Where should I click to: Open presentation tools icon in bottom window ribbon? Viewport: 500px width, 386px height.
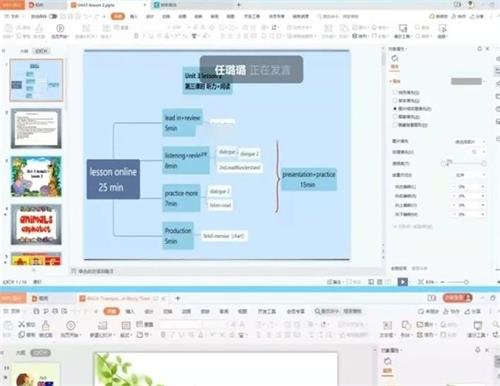point(478,325)
